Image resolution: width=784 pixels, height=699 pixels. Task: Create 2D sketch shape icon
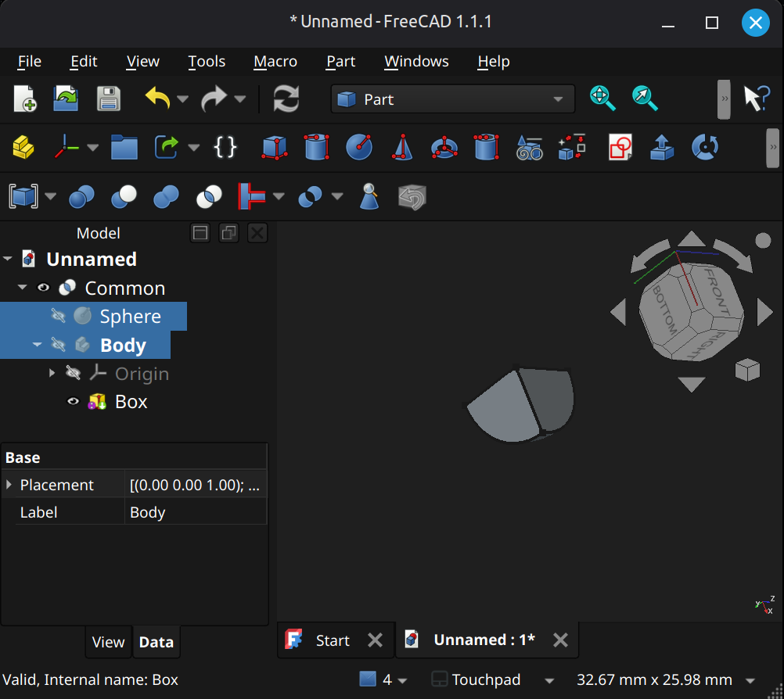(620, 148)
